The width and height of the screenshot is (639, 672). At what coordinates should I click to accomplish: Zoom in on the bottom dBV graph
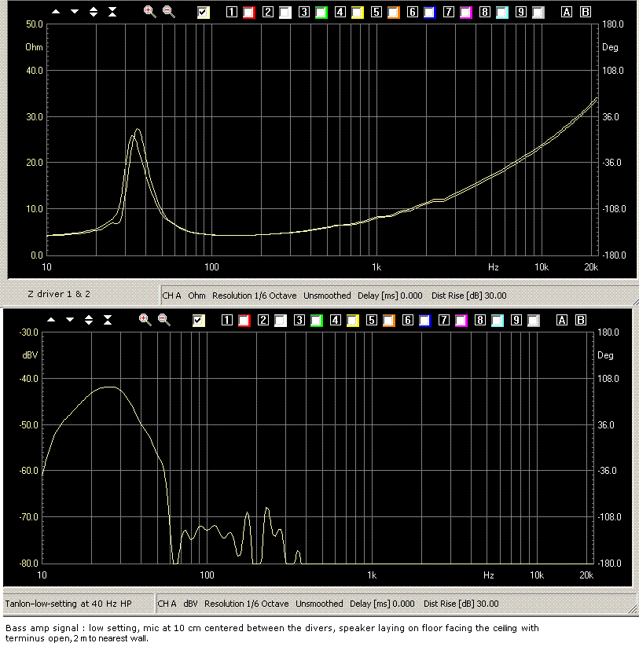pos(145,320)
